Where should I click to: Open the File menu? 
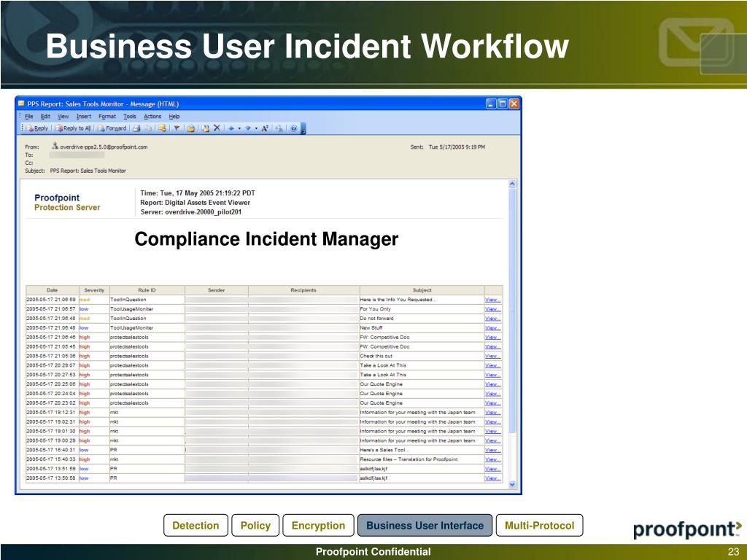pos(29,116)
